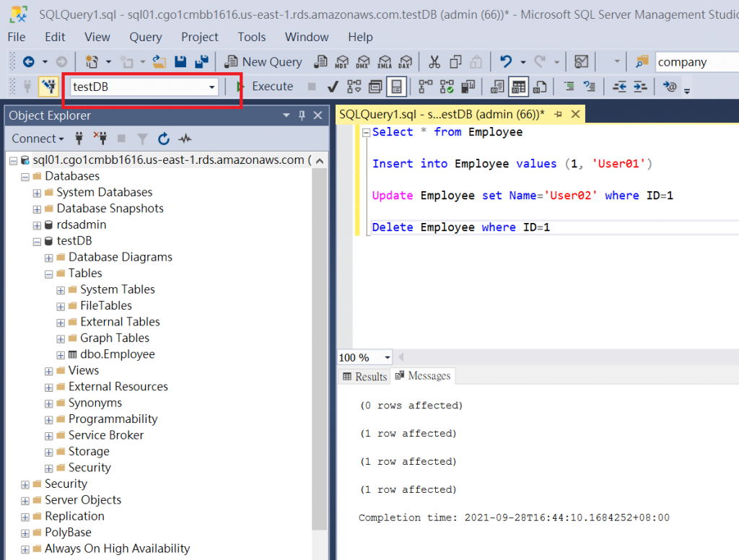
Task: Open the Tools menu
Action: 252,37
